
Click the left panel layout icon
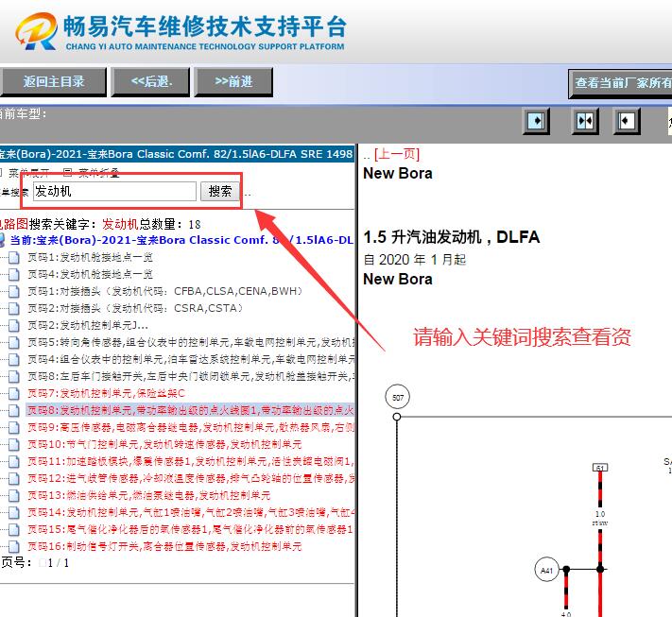(537, 121)
